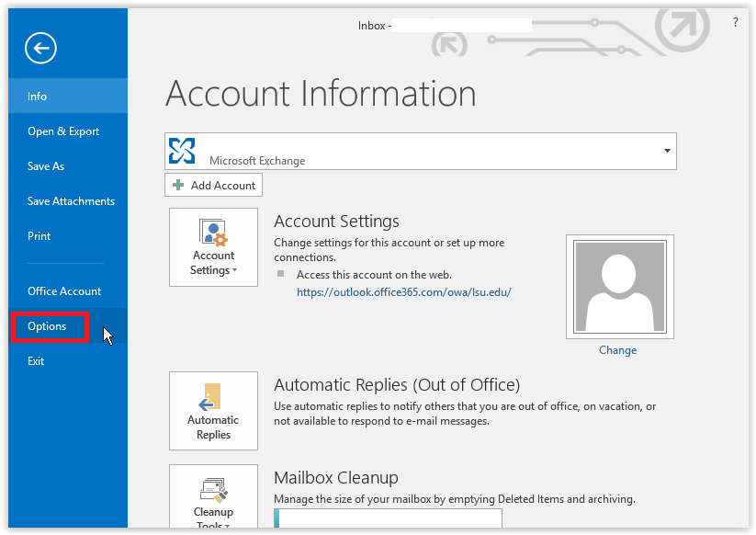Click the profile picture placeholder

pyautogui.click(x=620, y=287)
